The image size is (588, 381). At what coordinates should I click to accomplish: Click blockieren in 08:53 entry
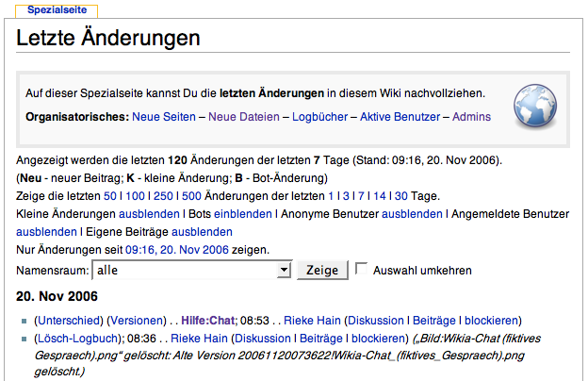[491, 321]
